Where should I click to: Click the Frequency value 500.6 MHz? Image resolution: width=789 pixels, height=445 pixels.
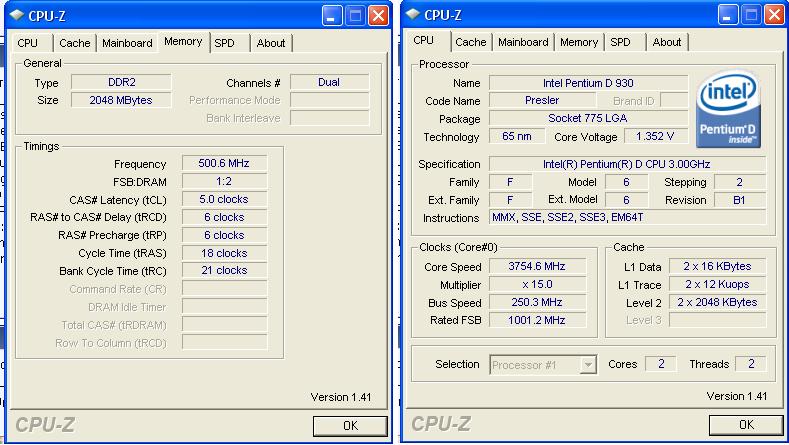point(224,163)
